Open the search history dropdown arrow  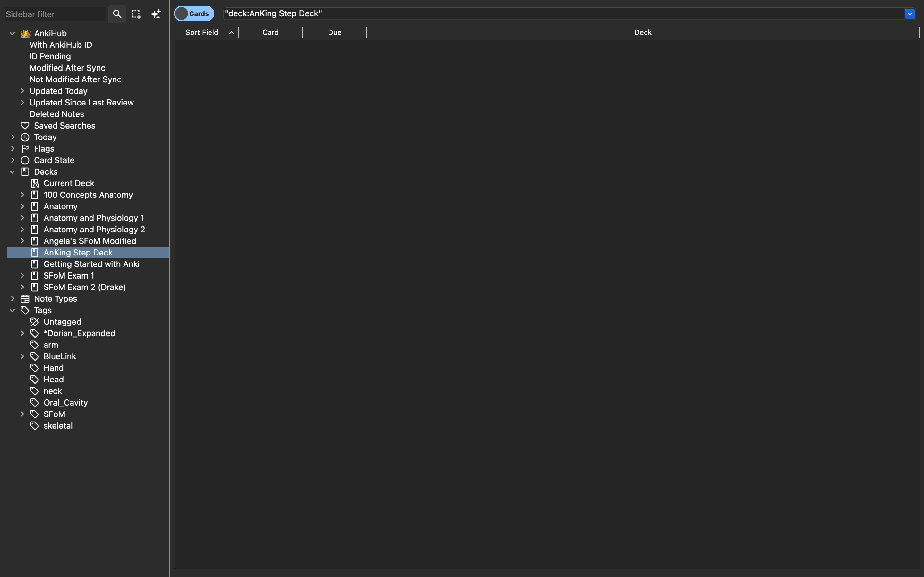[910, 14]
